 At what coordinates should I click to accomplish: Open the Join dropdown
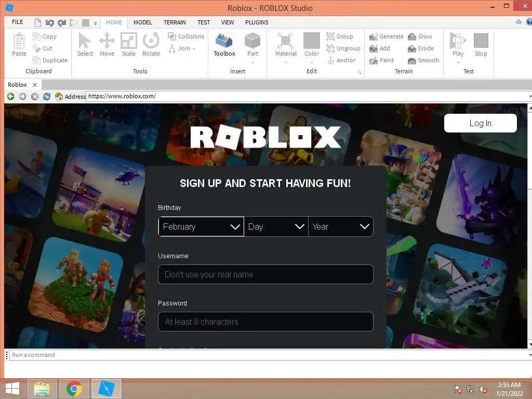(182, 48)
